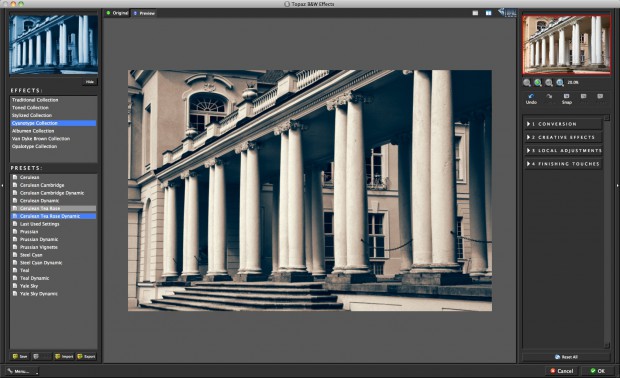Collapse the left panel with edge arrow

3,185
